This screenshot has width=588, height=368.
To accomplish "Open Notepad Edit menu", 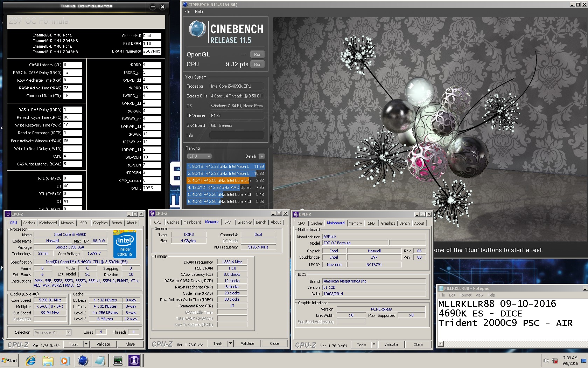I will (452, 295).
